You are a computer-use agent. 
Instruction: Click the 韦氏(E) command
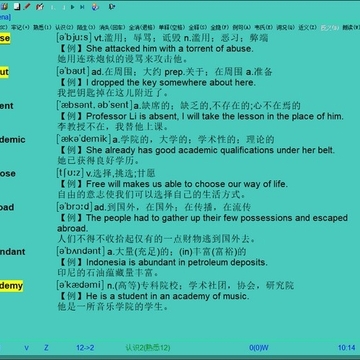click(x=263, y=27)
